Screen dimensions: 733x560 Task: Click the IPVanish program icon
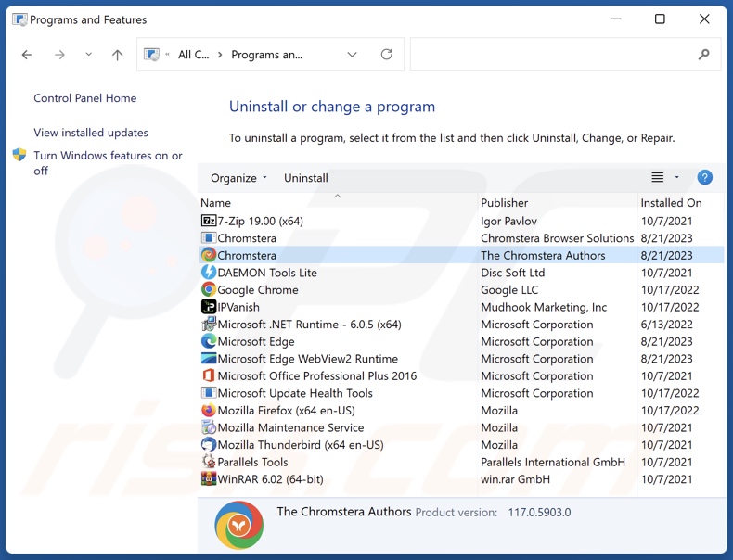click(x=209, y=307)
